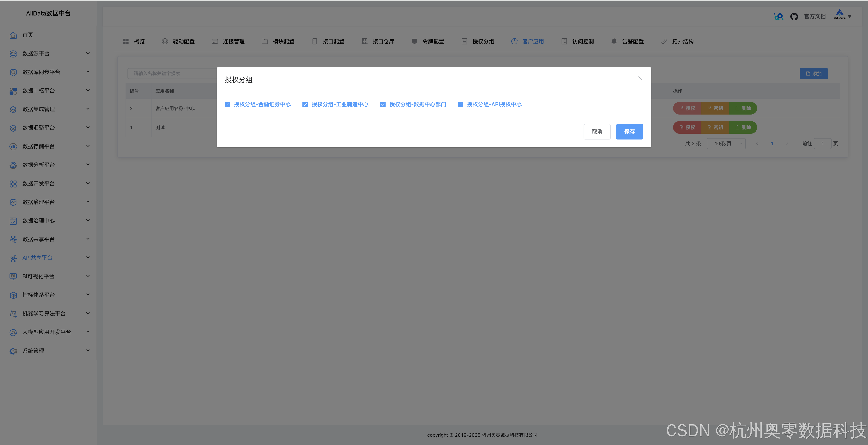Toggle 授权分组-API授权中心 checkbox

(460, 104)
